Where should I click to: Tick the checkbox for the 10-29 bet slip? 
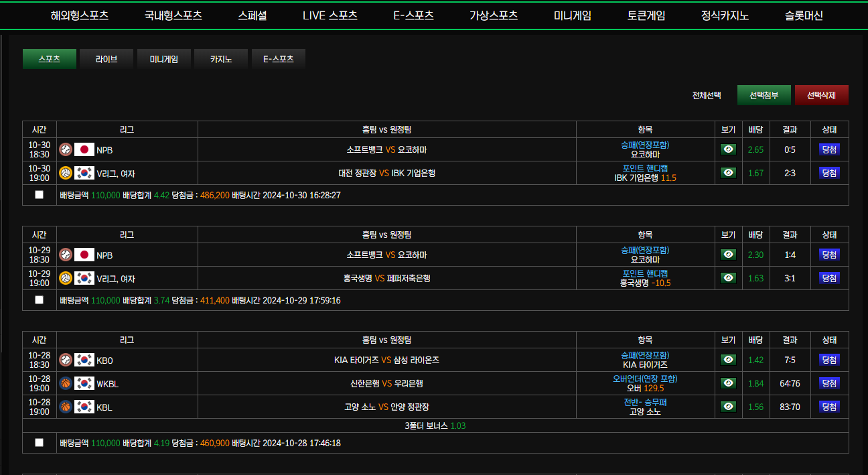click(39, 300)
